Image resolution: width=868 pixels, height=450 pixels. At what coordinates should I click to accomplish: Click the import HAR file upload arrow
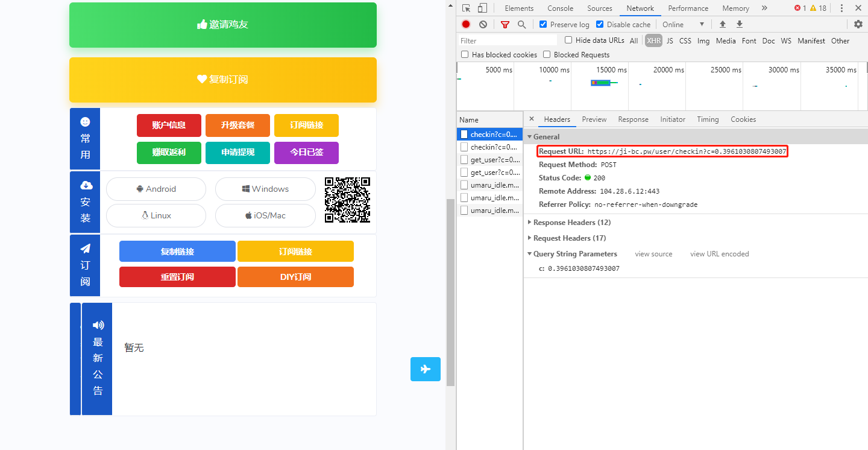(x=723, y=24)
